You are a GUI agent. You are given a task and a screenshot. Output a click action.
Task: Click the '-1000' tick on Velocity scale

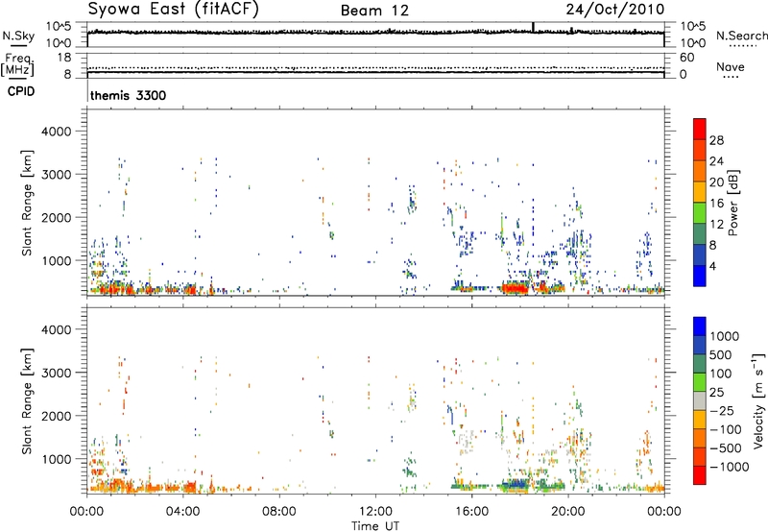729,467
